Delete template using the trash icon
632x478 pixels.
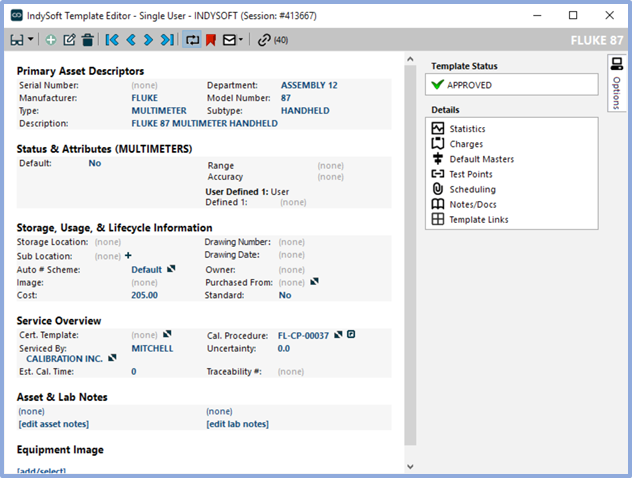[88, 40]
